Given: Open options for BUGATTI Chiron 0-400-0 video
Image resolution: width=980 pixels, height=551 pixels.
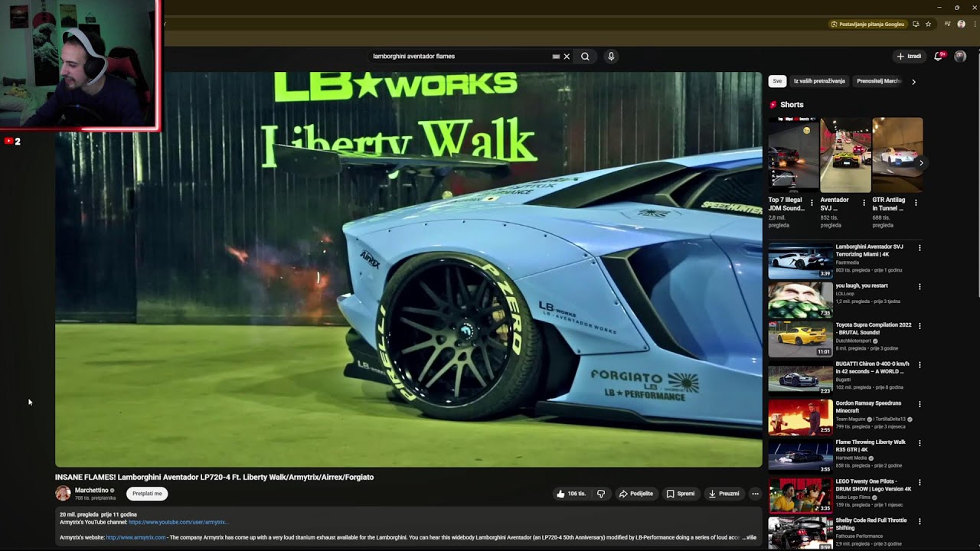Looking at the screenshot, I should (x=920, y=365).
